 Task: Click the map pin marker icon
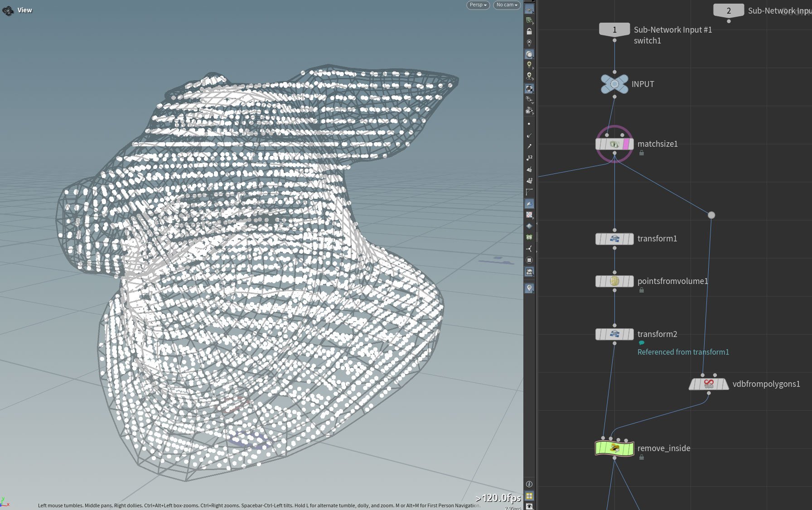click(529, 288)
